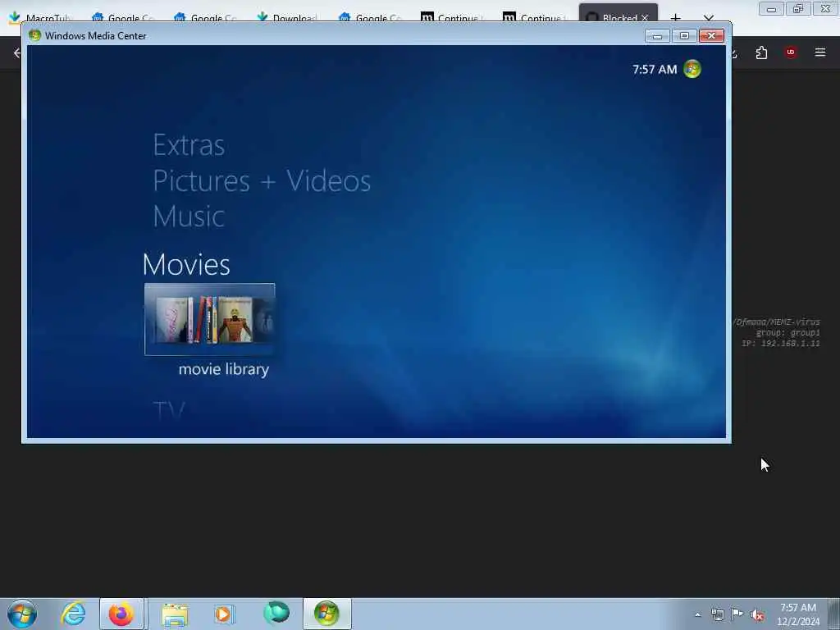The image size is (840, 630).
Task: Click the uBlock Origin toolbar icon
Action: click(x=791, y=52)
